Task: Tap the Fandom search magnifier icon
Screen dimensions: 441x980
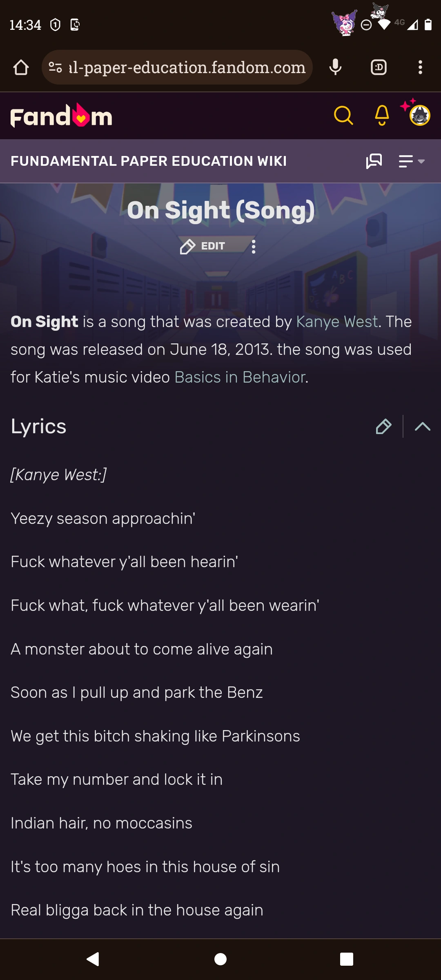Action: pos(343,116)
